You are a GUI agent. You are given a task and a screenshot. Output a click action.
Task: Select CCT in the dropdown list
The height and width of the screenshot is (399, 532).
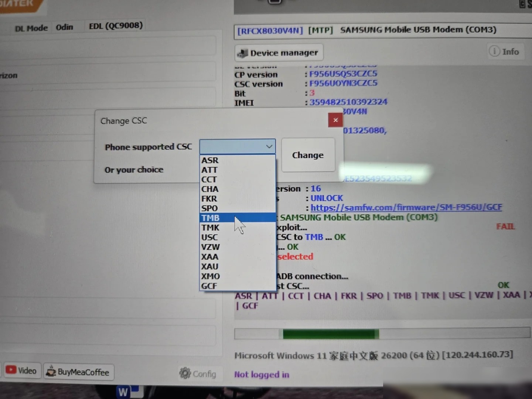pos(238,180)
